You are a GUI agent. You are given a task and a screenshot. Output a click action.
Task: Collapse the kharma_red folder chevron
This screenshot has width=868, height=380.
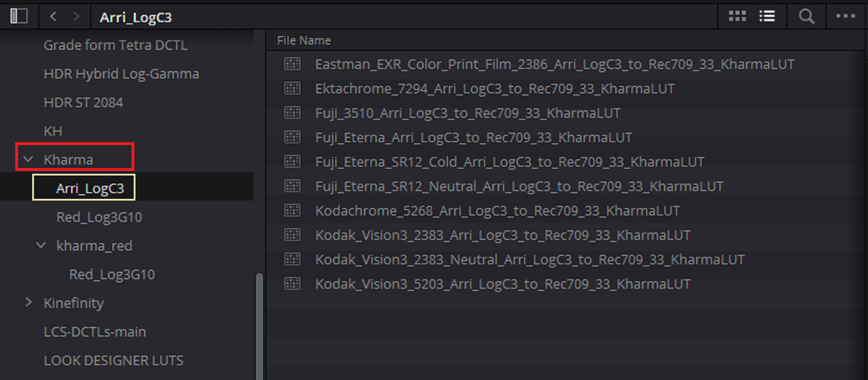pyautogui.click(x=41, y=245)
